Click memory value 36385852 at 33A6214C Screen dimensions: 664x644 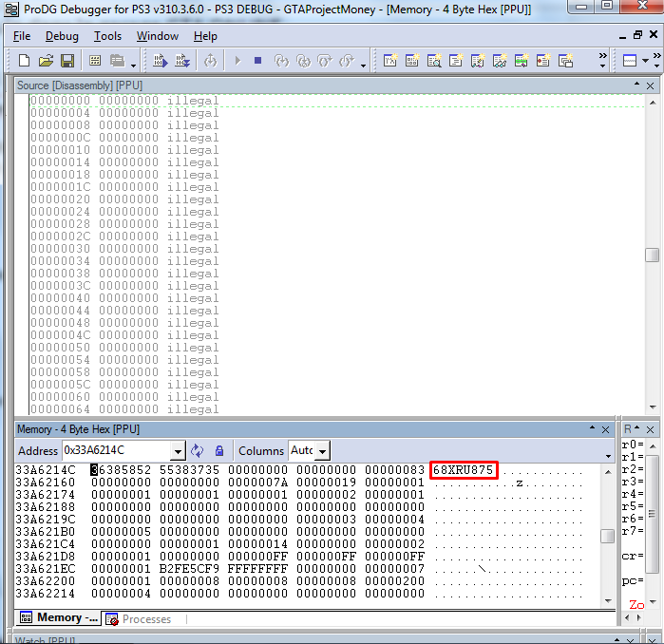(121, 470)
